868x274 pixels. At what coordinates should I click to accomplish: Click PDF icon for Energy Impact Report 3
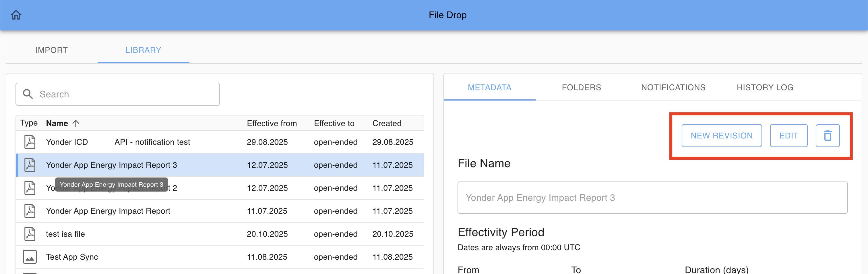(x=30, y=165)
